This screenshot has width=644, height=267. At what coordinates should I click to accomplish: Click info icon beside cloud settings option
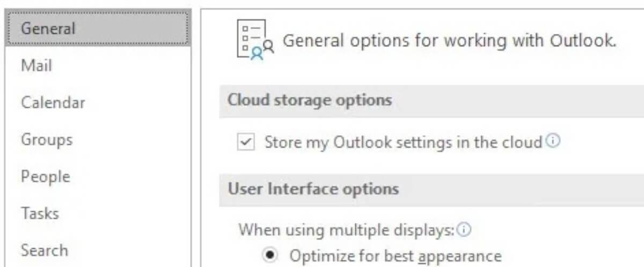point(553,142)
